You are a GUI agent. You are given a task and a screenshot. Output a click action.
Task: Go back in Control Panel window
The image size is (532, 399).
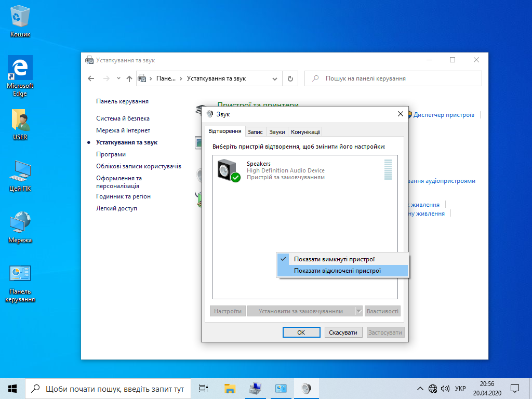91,79
